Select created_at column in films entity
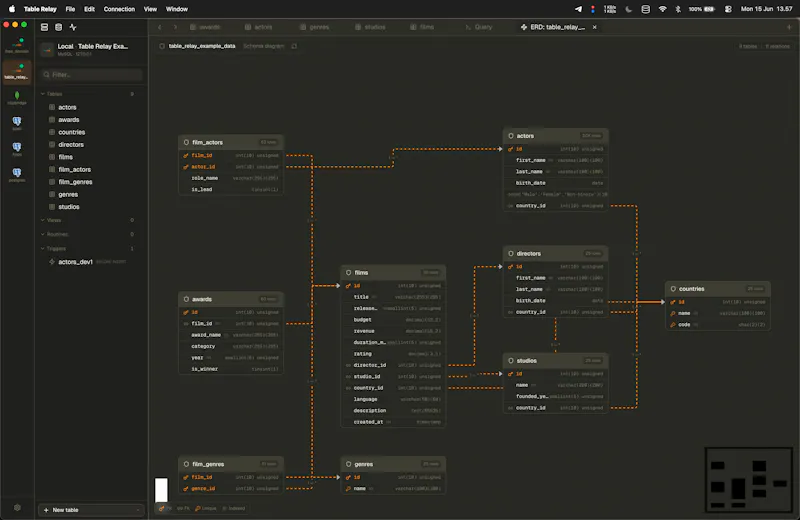This screenshot has height=520, width=800. pyautogui.click(x=393, y=422)
